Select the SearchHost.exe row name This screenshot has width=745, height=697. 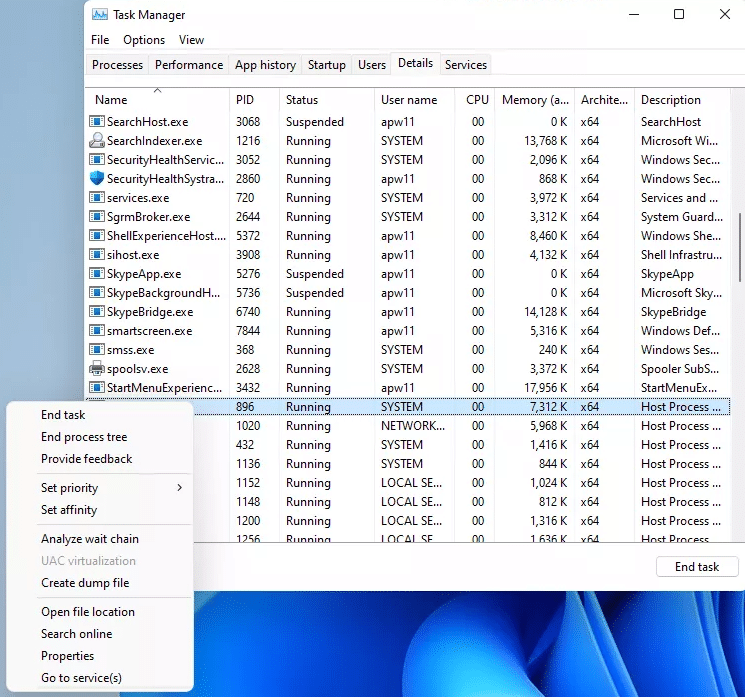[147, 122]
